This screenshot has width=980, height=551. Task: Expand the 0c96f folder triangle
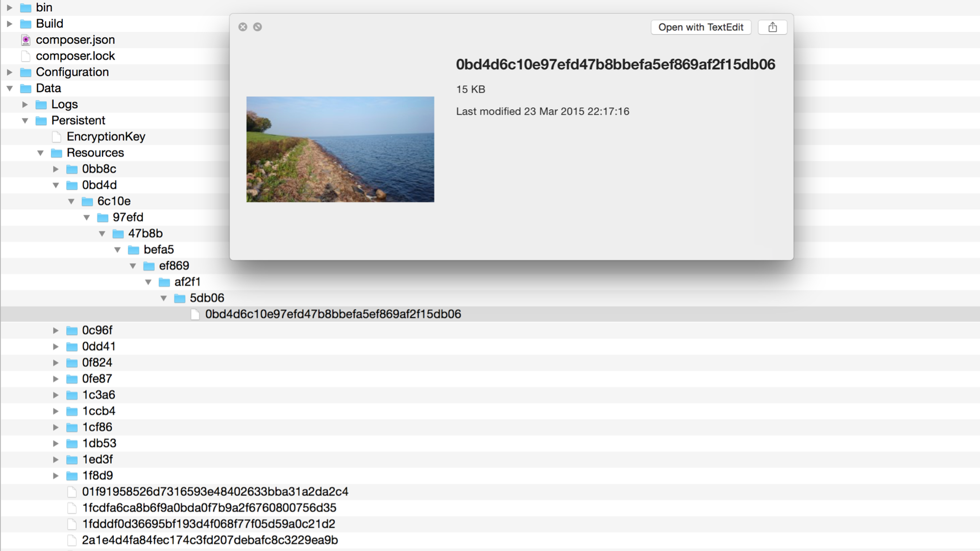56,331
